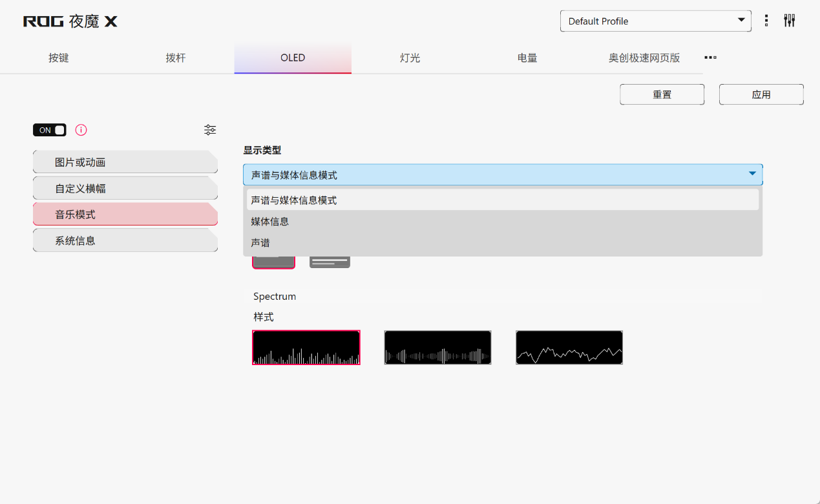Click the 应用 button
820x504 pixels.
coord(761,94)
